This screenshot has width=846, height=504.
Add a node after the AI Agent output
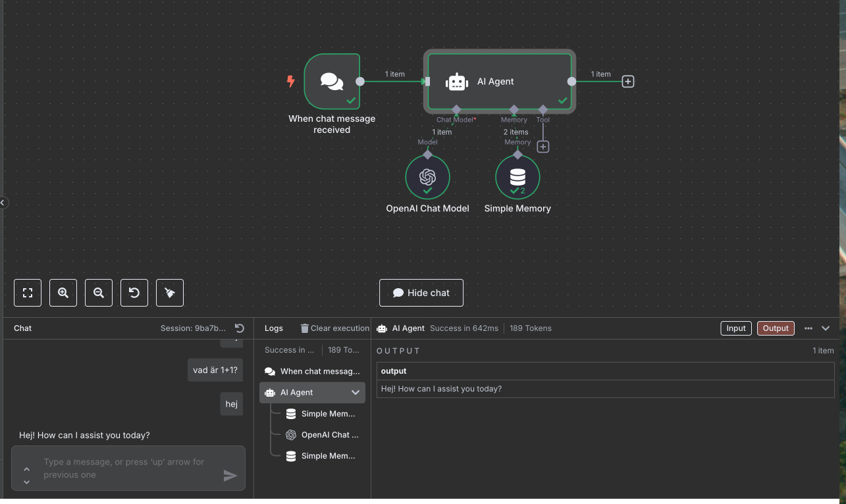click(628, 82)
